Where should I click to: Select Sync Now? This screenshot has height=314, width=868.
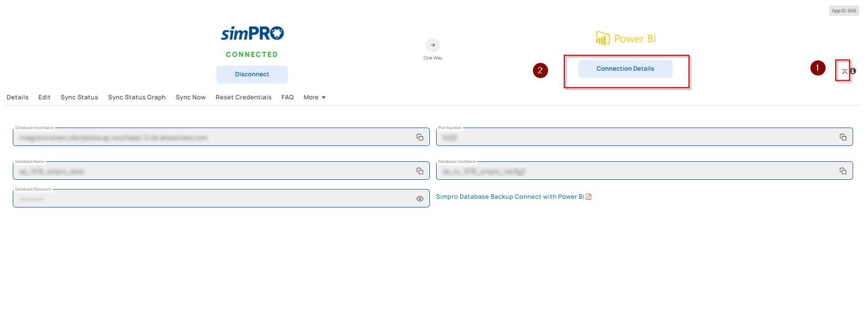pyautogui.click(x=191, y=97)
